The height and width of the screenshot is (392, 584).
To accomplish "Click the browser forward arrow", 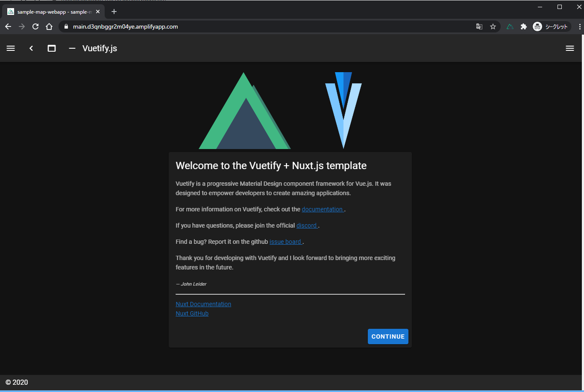I will (x=22, y=26).
